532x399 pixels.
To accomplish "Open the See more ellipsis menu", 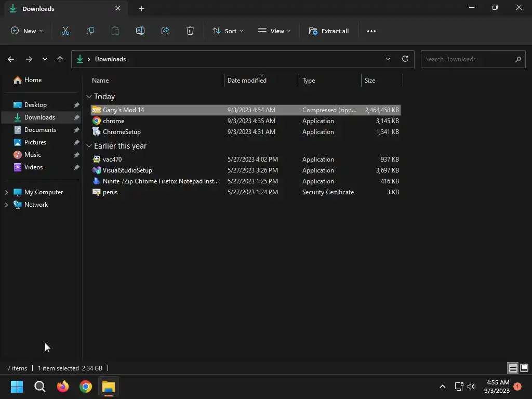I will [371, 31].
